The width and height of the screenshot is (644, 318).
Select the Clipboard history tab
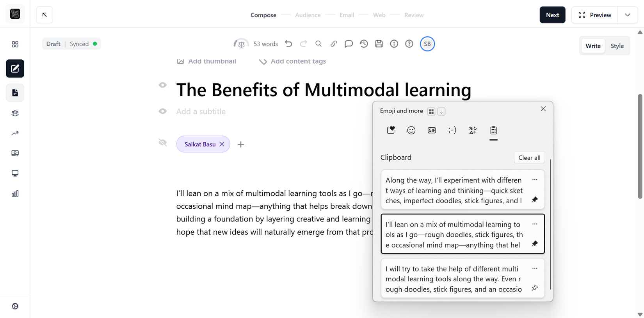tap(493, 130)
